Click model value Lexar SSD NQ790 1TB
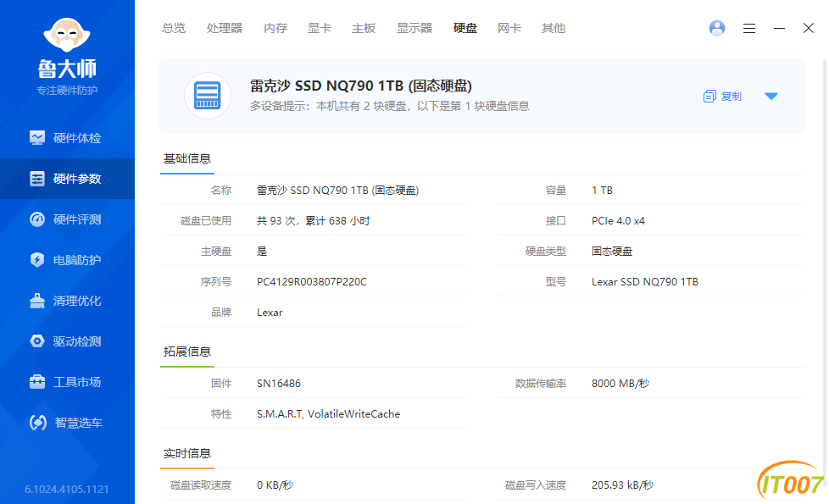The height and width of the screenshot is (504, 829). [x=645, y=281]
